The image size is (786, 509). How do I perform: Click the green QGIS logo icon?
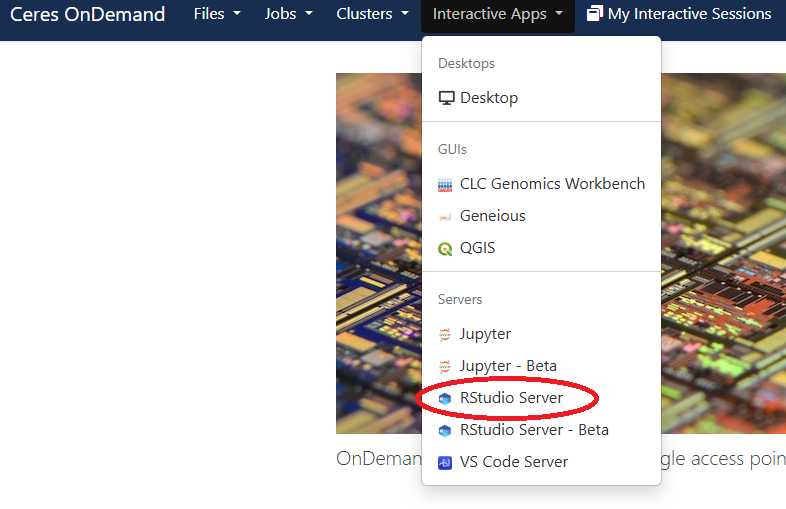445,249
